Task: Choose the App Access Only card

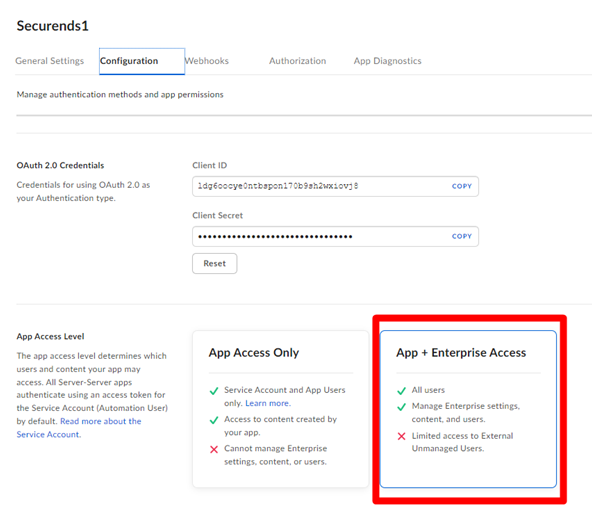Action: click(281, 409)
